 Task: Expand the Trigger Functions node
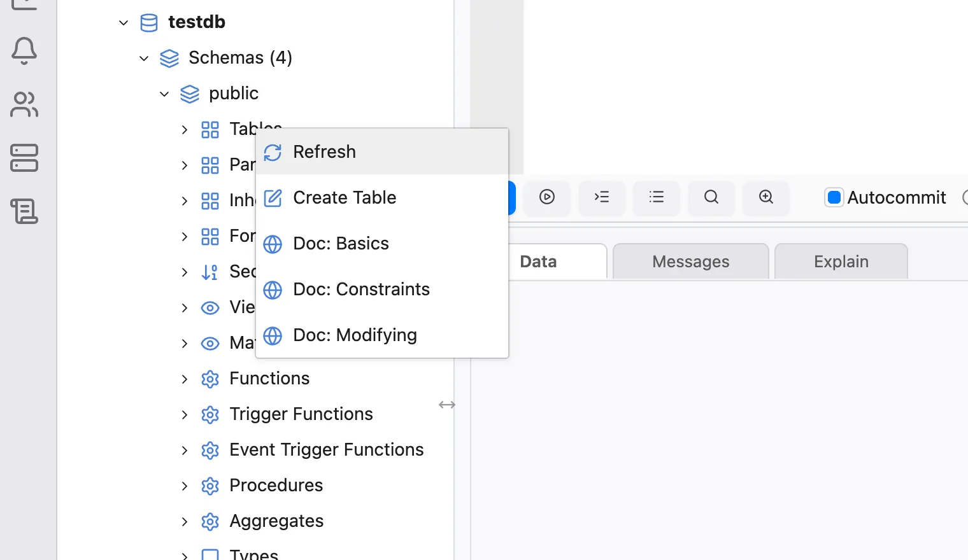185,415
